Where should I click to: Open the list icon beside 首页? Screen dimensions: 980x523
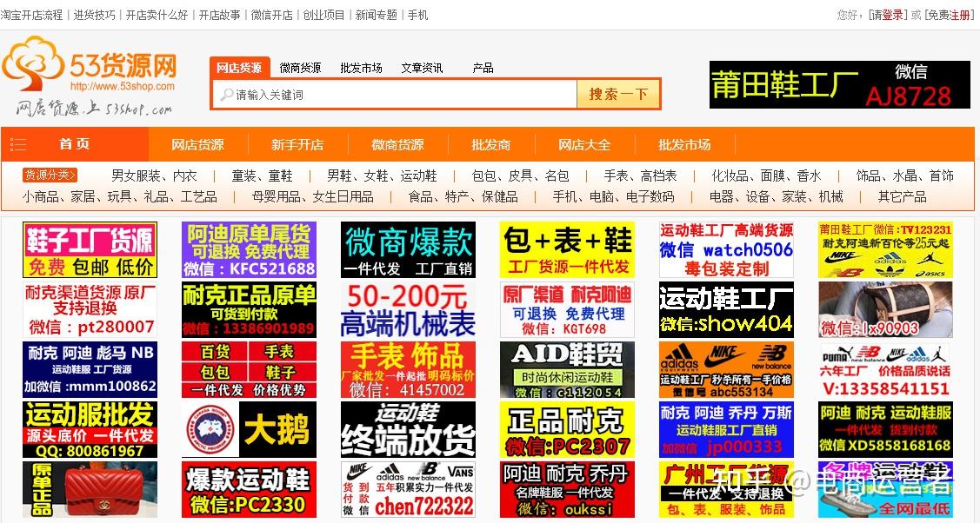coord(18,145)
